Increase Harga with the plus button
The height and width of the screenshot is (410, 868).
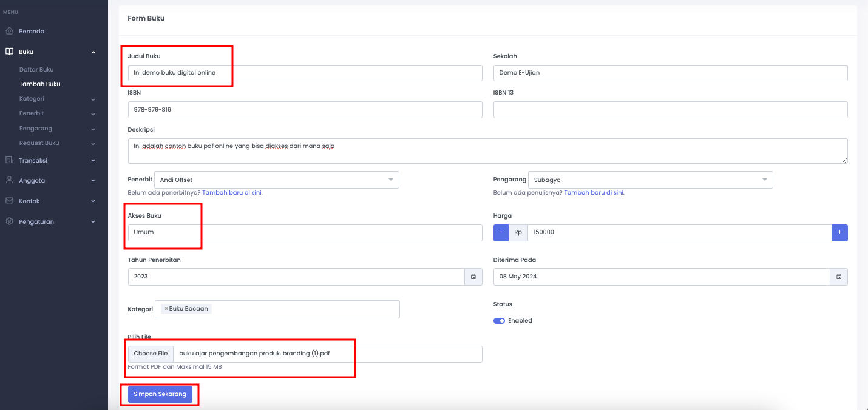[x=839, y=232]
